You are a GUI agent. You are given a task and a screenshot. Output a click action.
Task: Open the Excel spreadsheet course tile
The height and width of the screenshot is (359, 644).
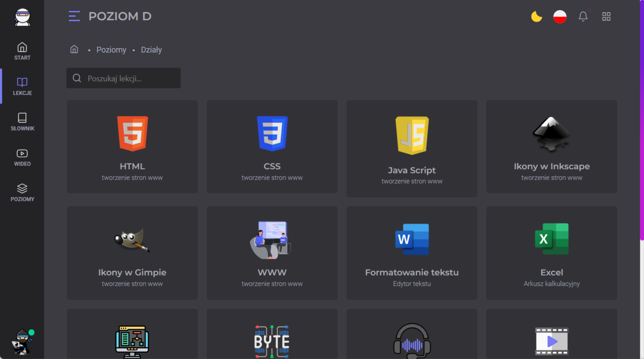pyautogui.click(x=551, y=253)
